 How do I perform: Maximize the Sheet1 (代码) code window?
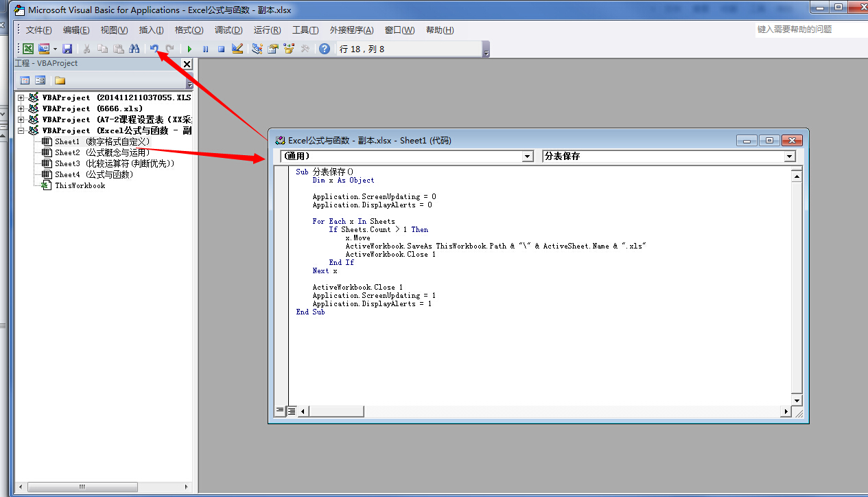(769, 140)
